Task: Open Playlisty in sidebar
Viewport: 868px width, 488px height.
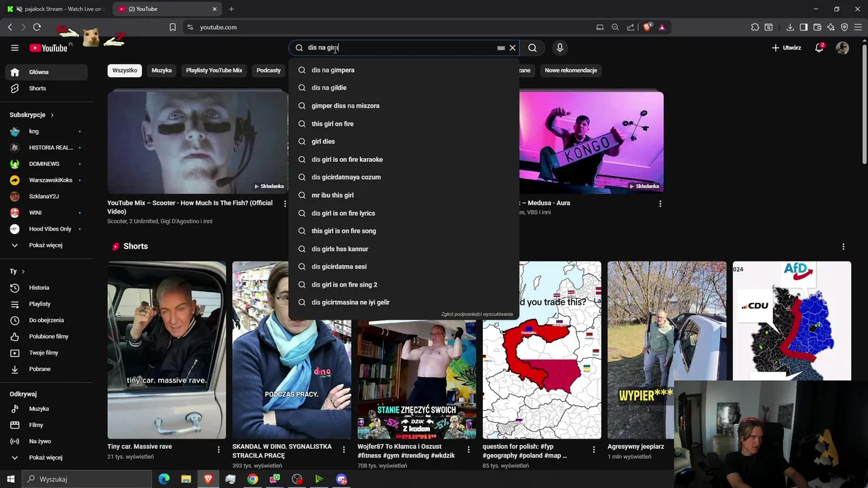Action: 46,304
